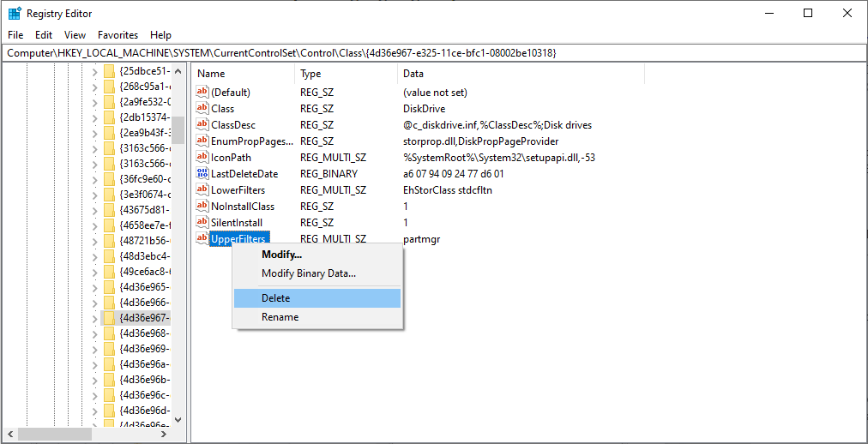Click the 'partmgr' data cell
Image resolution: width=868 pixels, height=444 pixels.
(422, 239)
